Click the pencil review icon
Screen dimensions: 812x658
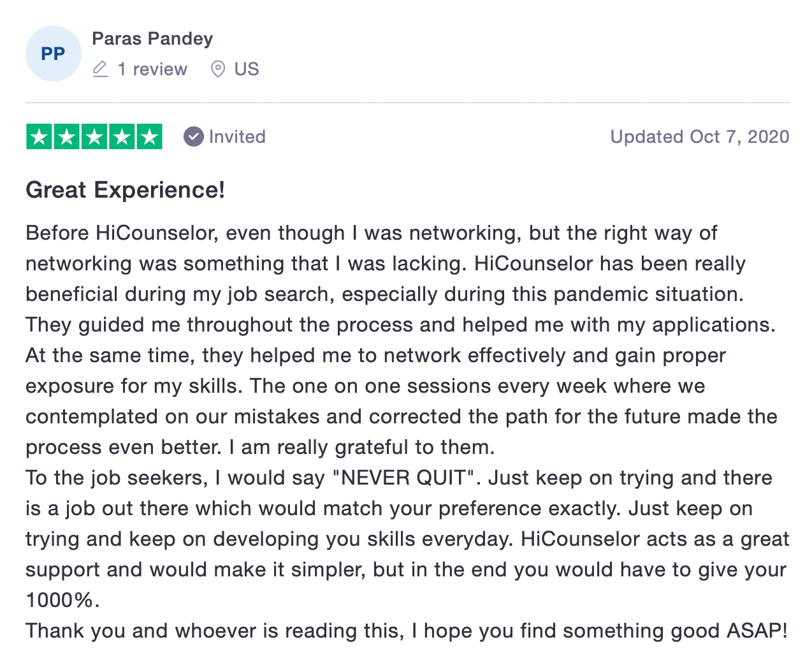[x=100, y=69]
